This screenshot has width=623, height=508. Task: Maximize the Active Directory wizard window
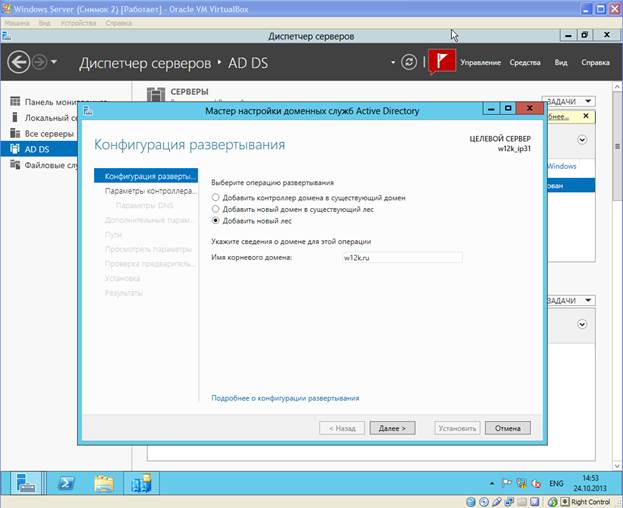click(x=508, y=108)
